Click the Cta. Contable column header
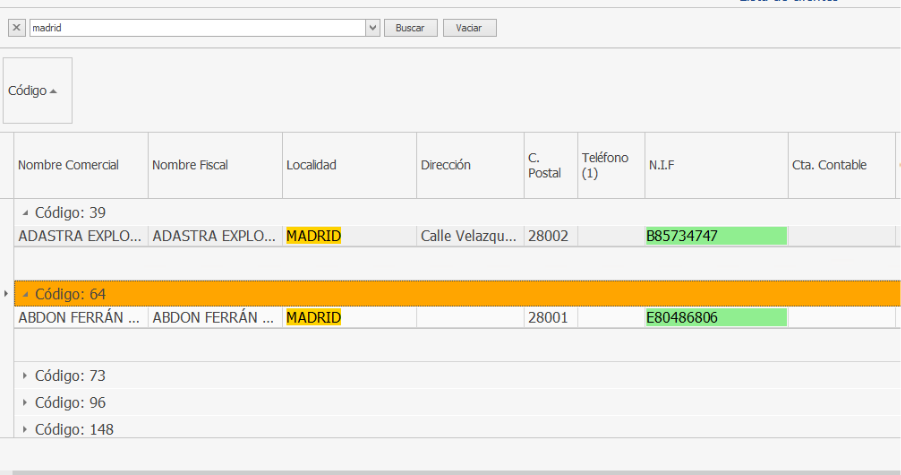901x475 pixels. pos(829,165)
